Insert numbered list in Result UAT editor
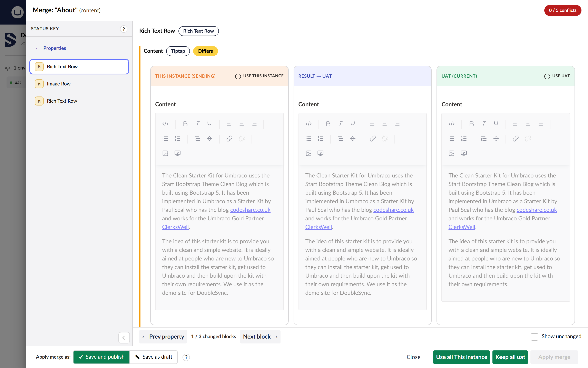 click(x=321, y=138)
